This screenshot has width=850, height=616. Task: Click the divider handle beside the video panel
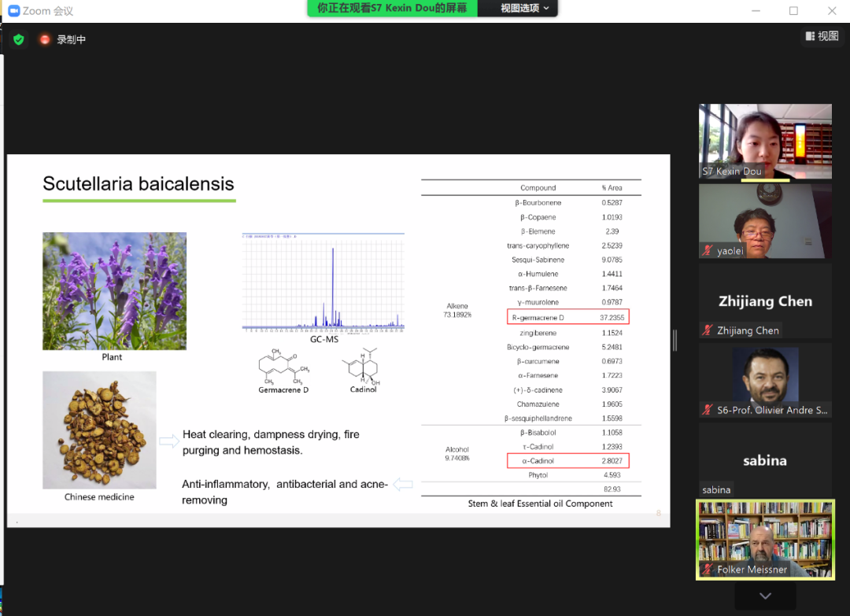tap(675, 340)
